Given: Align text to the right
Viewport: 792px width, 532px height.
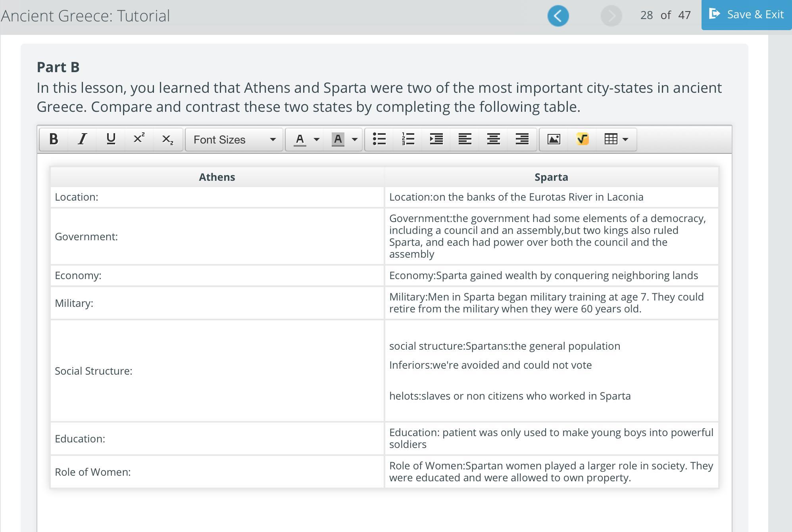Looking at the screenshot, I should click(522, 139).
